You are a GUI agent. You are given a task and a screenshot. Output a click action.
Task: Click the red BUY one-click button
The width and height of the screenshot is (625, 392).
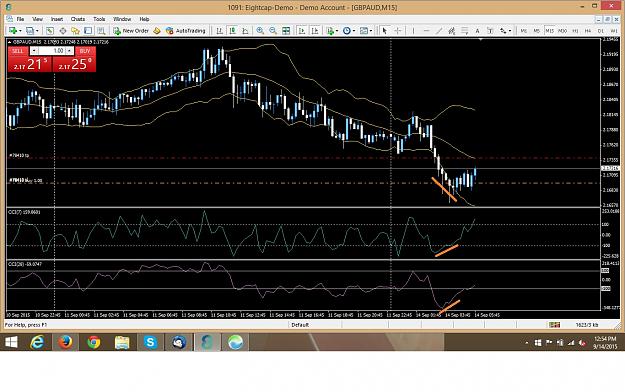(85, 51)
